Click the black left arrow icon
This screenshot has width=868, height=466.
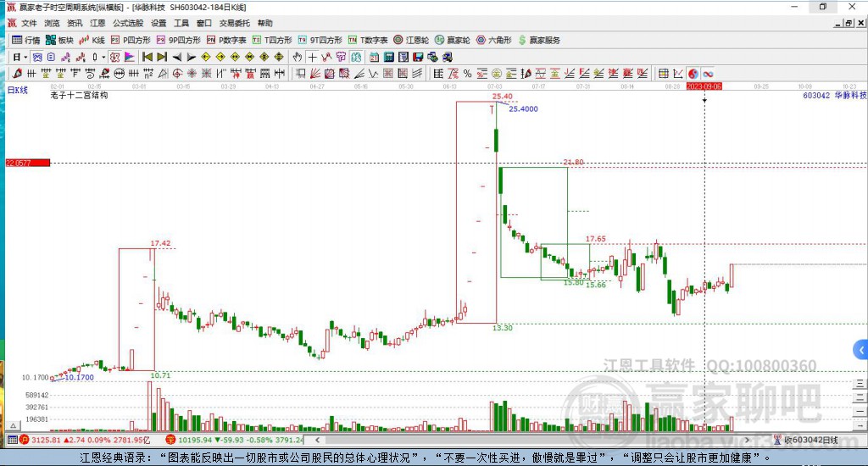tap(177, 57)
